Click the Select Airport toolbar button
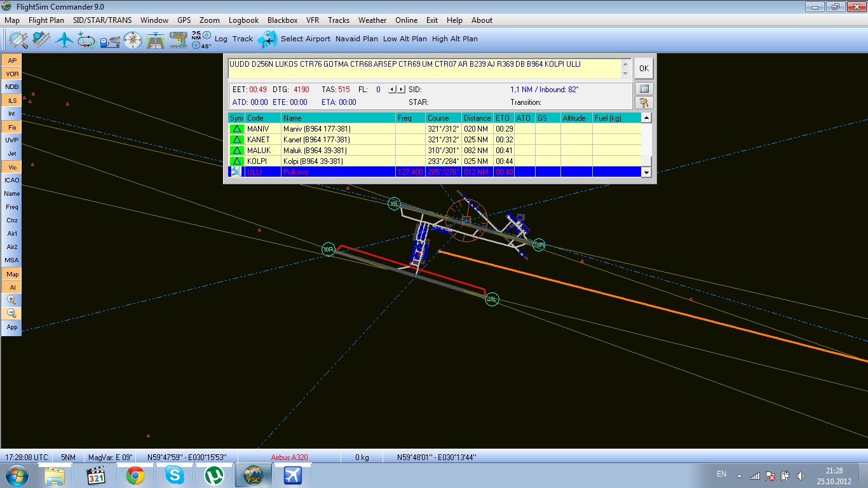Image resolution: width=868 pixels, height=488 pixels. (306, 39)
